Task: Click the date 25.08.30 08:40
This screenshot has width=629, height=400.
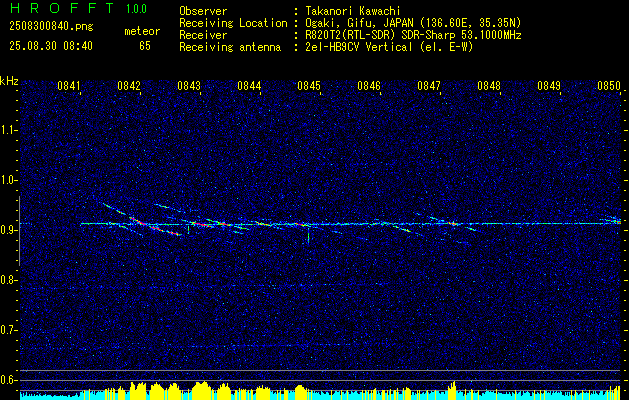Action: point(51,46)
